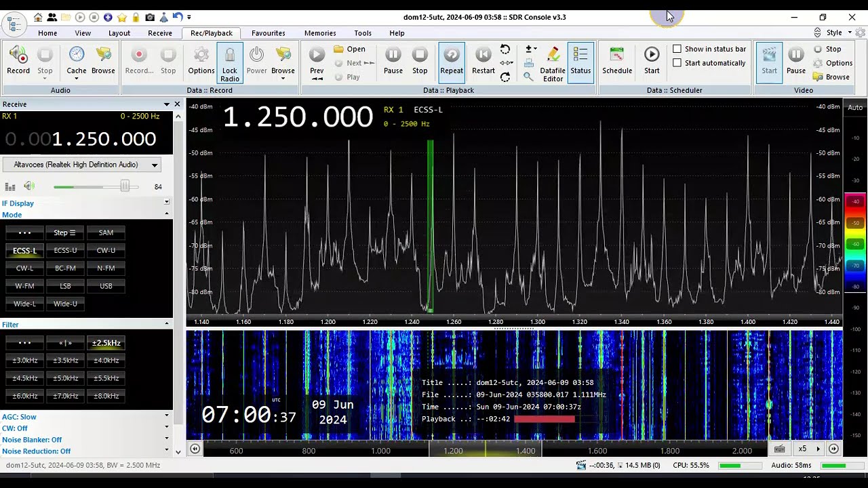Start the data scheduler

(652, 62)
